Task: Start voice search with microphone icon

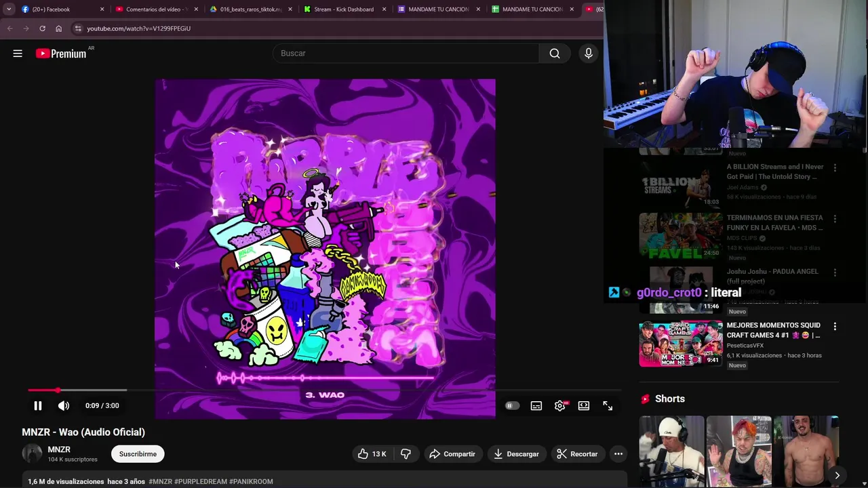Action: pyautogui.click(x=589, y=53)
